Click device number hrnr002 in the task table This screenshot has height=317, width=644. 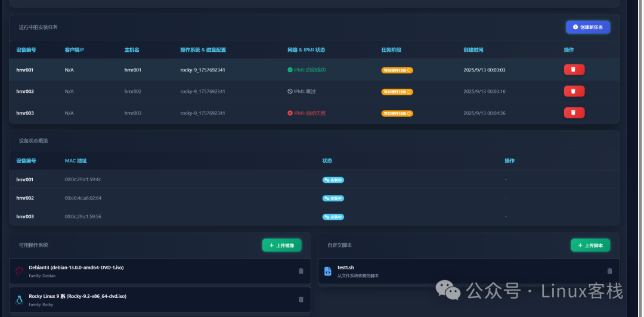click(25, 91)
